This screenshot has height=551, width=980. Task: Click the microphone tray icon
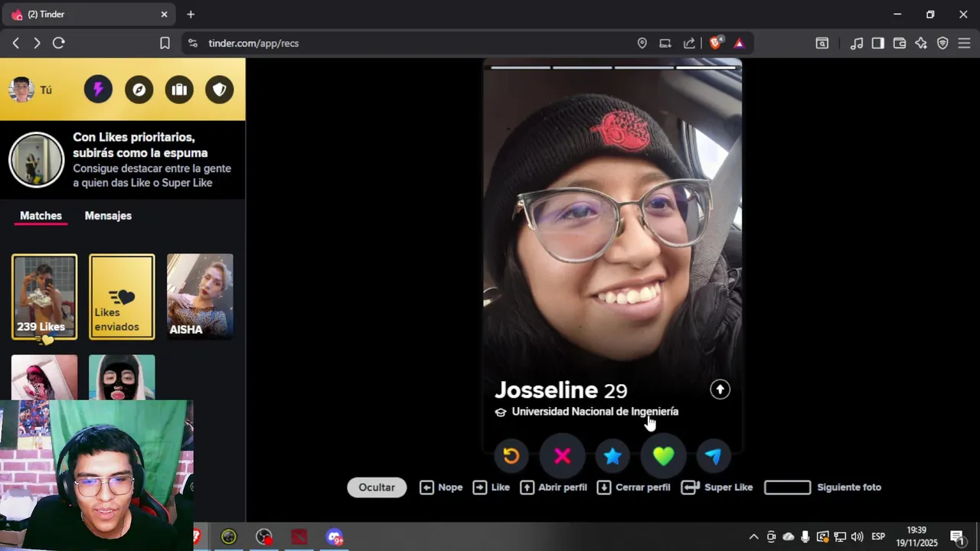[805, 537]
